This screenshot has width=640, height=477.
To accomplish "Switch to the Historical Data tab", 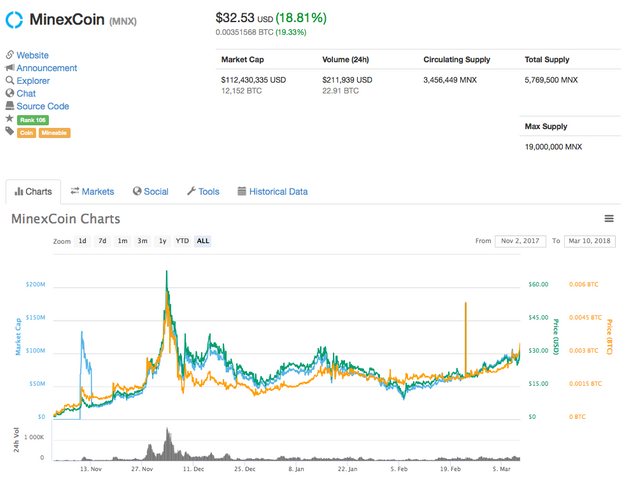I will coord(273,191).
